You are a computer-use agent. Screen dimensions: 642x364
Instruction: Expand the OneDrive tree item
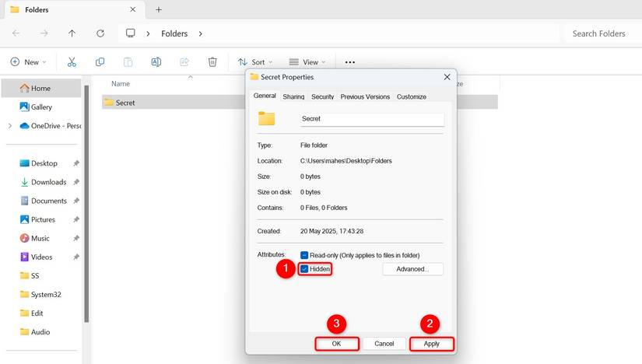click(9, 126)
